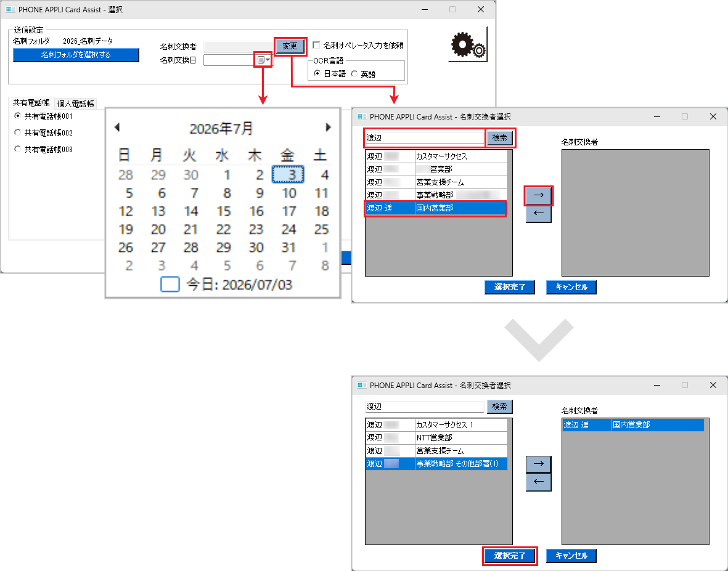Click キャンセル in the lower 名刺交換者選択 dialog
728x571 pixels.
coord(571,556)
